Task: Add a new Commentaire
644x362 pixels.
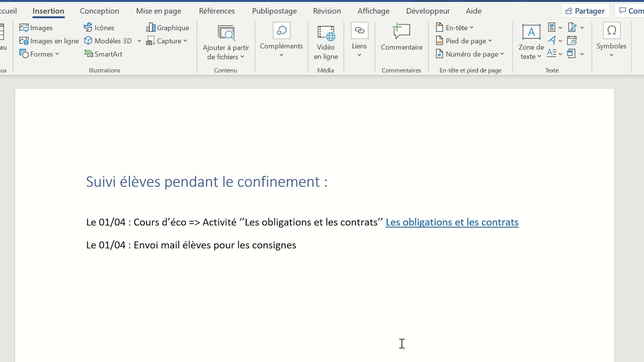Action: (401, 38)
